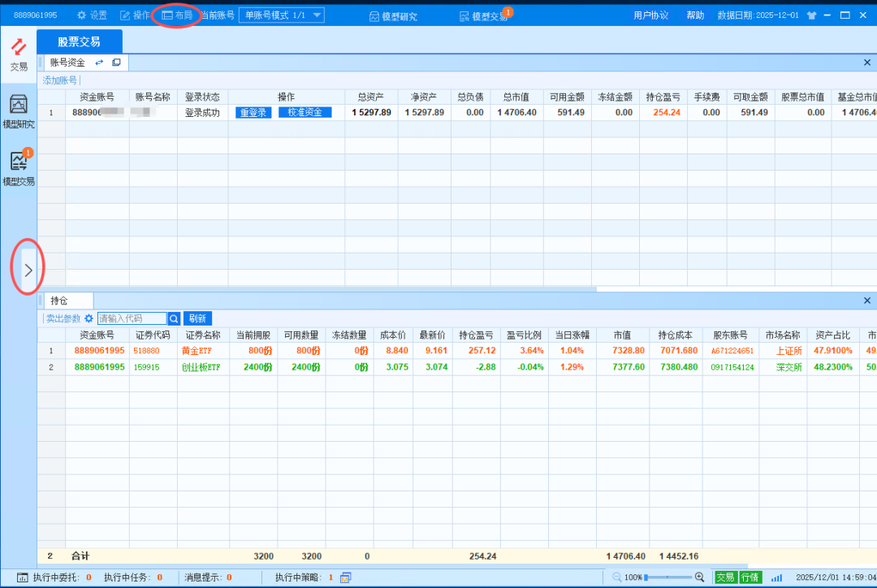Click the zoom-in magnifier in status bar

click(699, 577)
